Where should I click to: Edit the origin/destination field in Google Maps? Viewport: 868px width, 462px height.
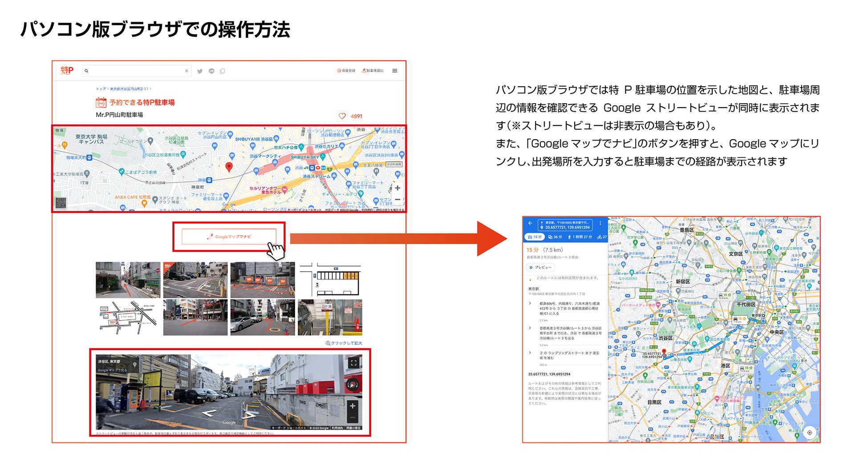(565, 225)
